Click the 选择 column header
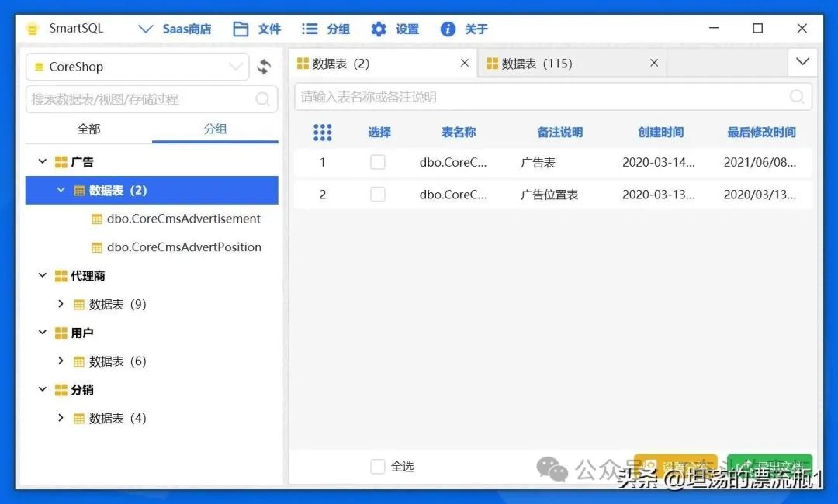The image size is (838, 504). point(379,133)
